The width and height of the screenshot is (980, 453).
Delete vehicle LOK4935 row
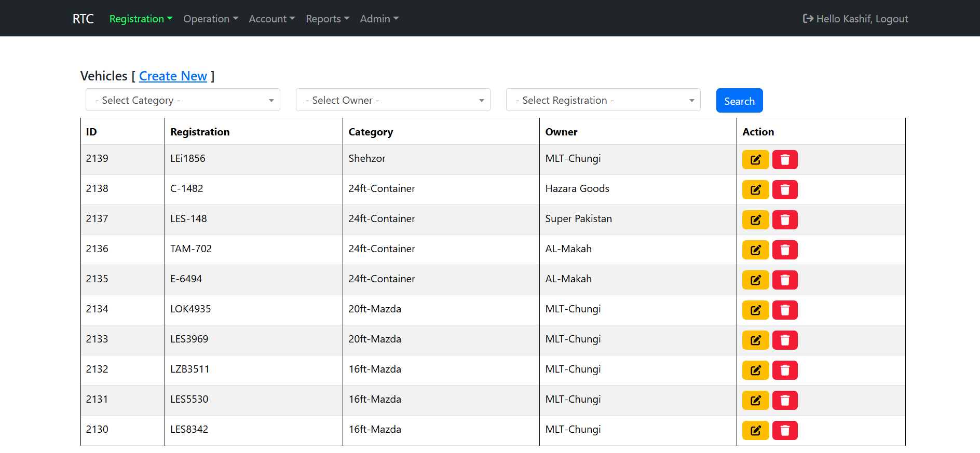(785, 310)
